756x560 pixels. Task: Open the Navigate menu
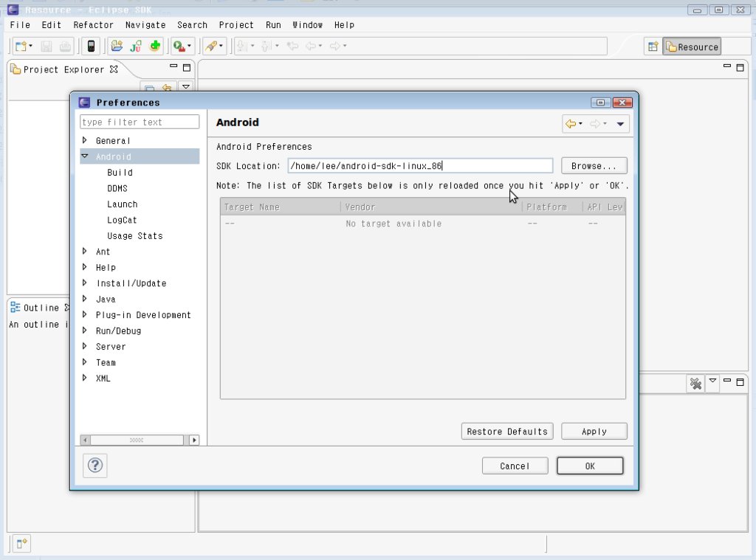coord(145,25)
